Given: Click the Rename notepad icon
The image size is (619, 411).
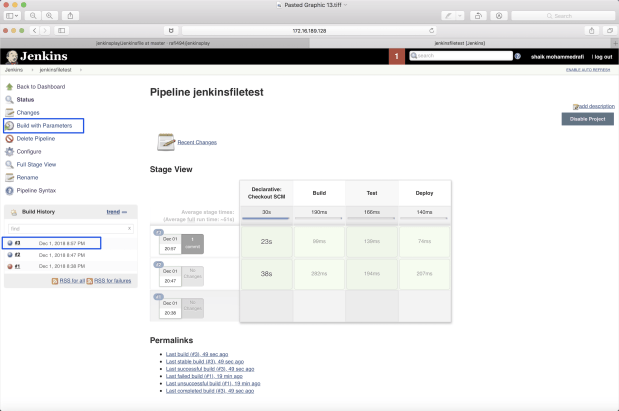Looking at the screenshot, I should coord(9,178).
